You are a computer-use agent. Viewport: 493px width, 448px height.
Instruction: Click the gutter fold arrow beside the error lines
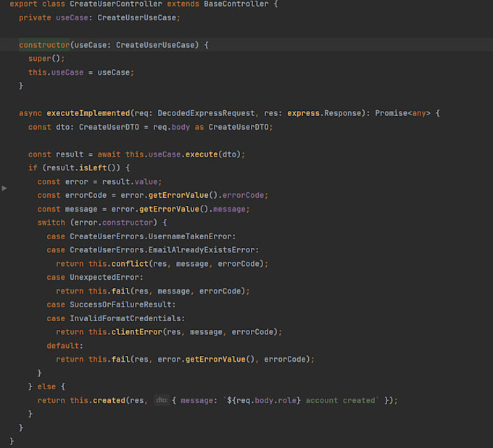click(x=4, y=188)
